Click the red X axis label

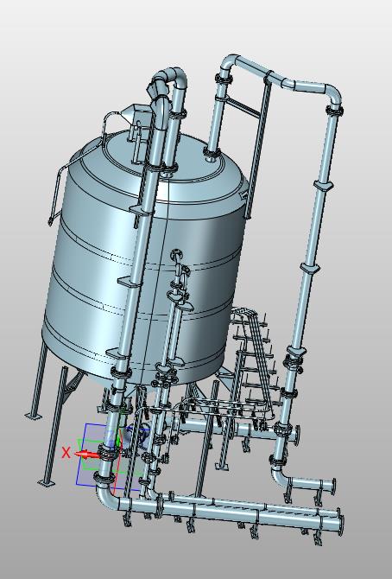pos(66,452)
